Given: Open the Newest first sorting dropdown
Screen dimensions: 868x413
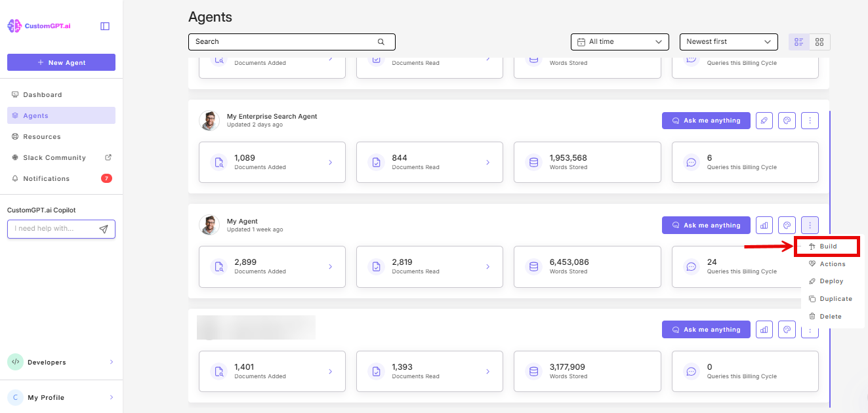Looking at the screenshot, I should click(728, 41).
